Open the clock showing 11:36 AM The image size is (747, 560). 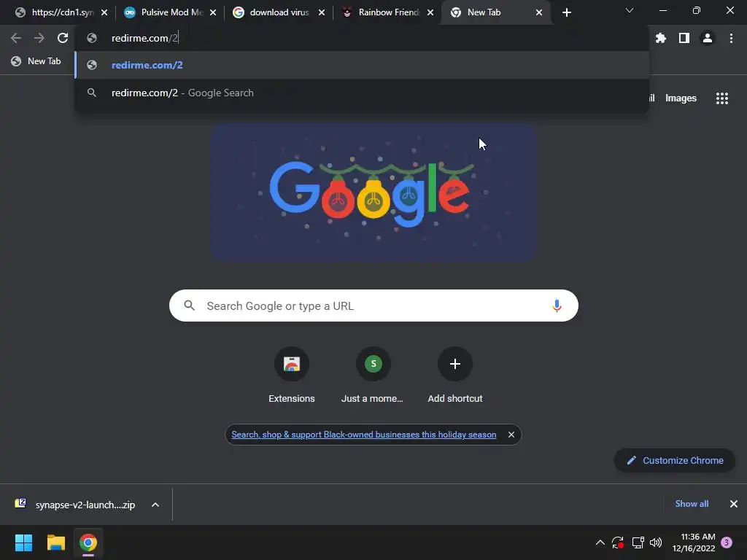click(x=694, y=542)
